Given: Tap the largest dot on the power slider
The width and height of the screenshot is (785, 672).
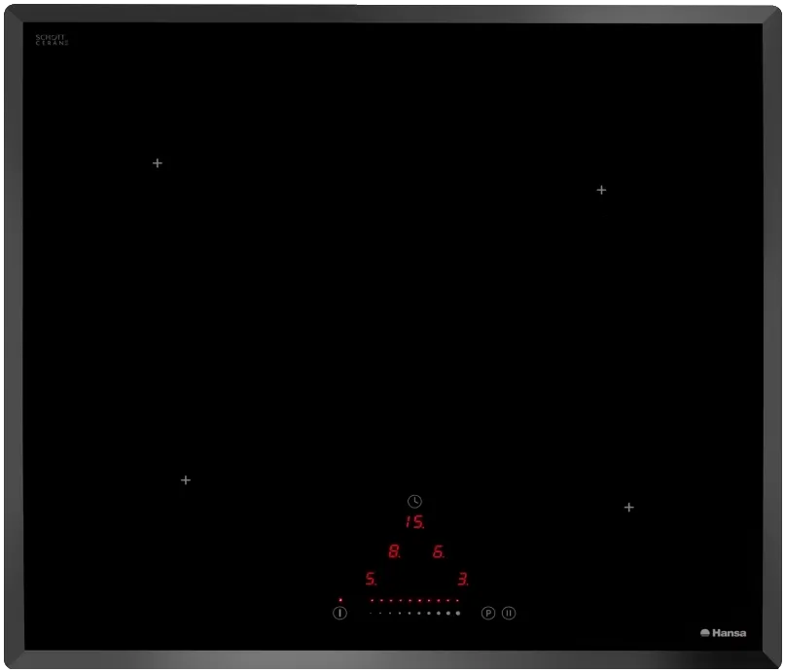Looking at the screenshot, I should pos(458,614).
